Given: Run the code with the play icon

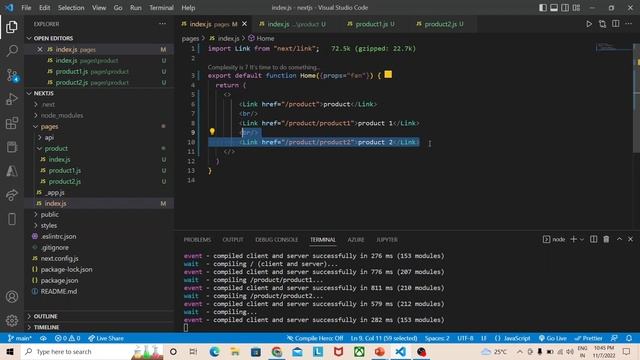Looking at the screenshot, I should tap(589, 24).
